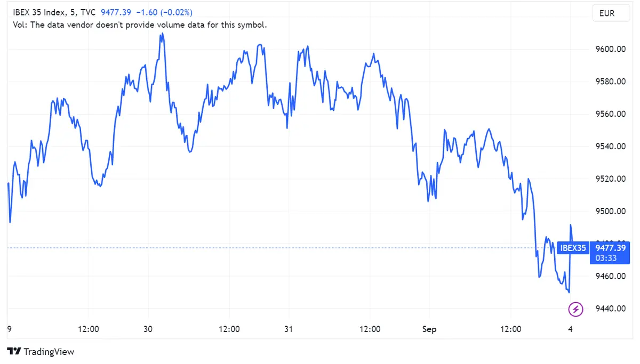This screenshot has width=640, height=364.
Task: Click the blue current price label 9477.39
Action: tap(610, 248)
